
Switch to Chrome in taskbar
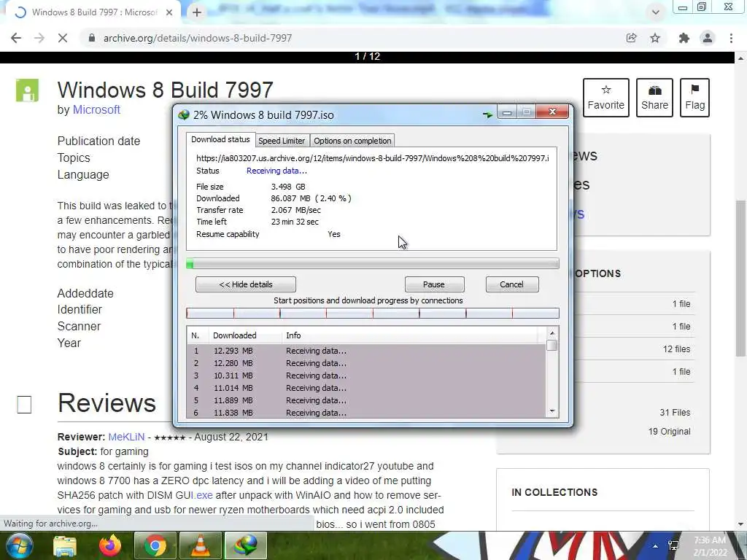(x=155, y=545)
